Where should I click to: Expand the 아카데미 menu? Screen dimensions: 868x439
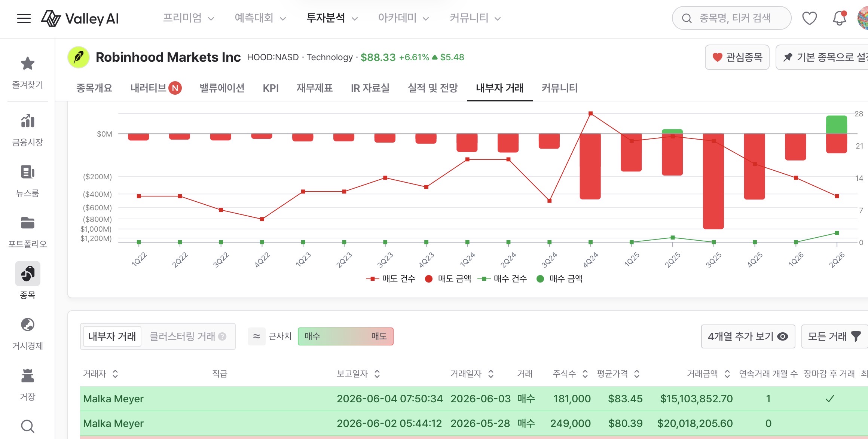404,18
